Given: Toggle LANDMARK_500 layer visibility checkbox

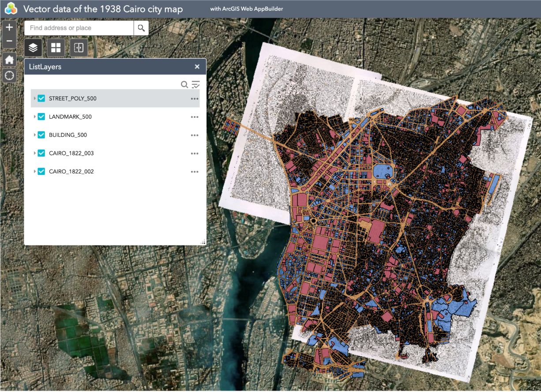Looking at the screenshot, I should tap(41, 117).
